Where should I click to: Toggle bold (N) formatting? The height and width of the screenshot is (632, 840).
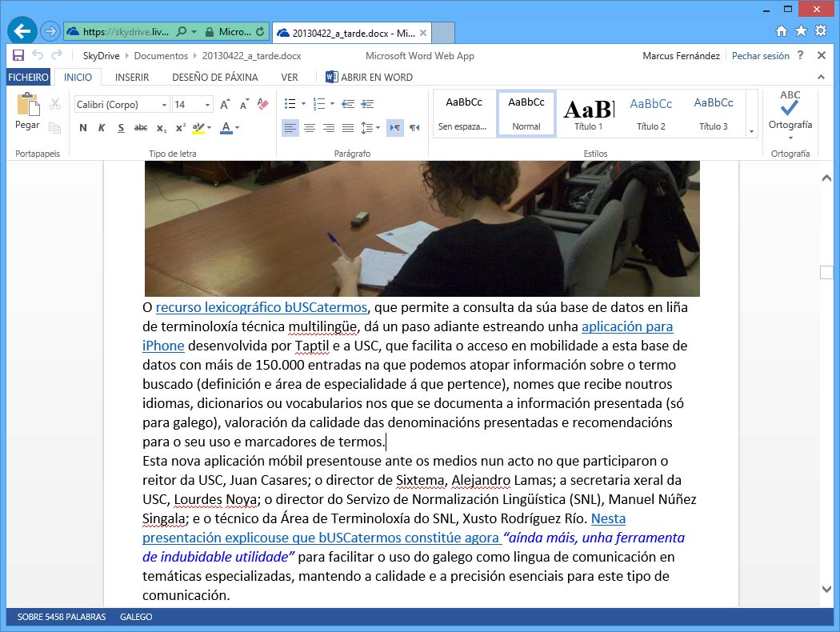[x=83, y=127]
